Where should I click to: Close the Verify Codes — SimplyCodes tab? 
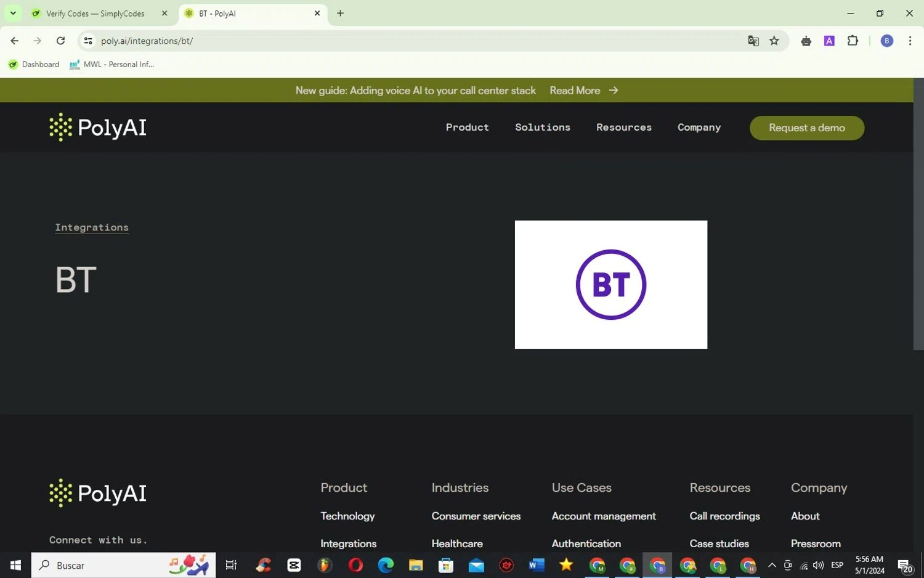tap(164, 13)
